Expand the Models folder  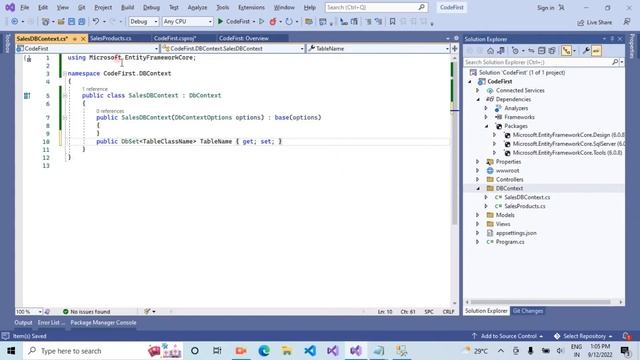pyautogui.click(x=478, y=215)
